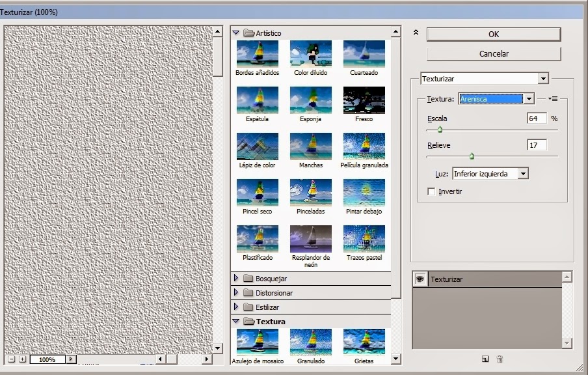Open the Arenisca texture dropdown
Image resolution: width=588 pixels, height=375 pixels.
pyautogui.click(x=530, y=98)
